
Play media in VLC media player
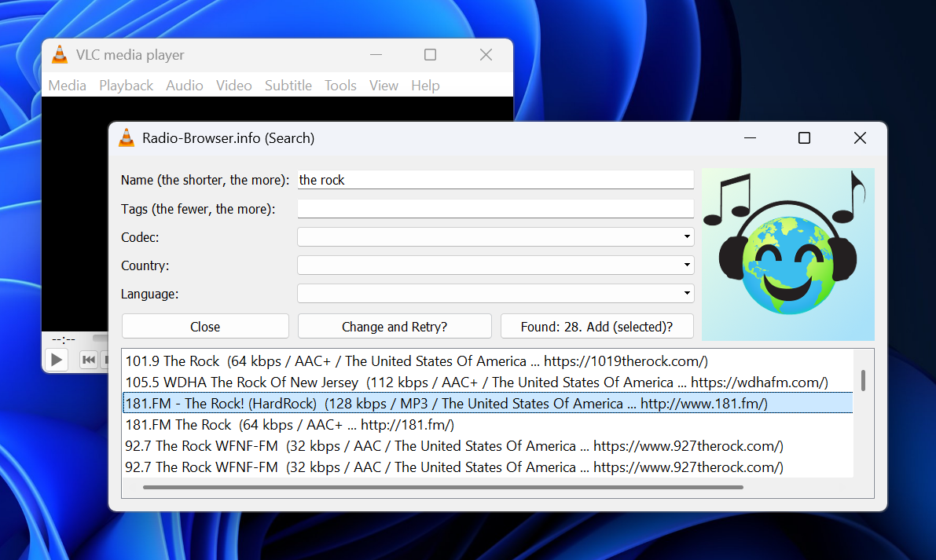[57, 360]
